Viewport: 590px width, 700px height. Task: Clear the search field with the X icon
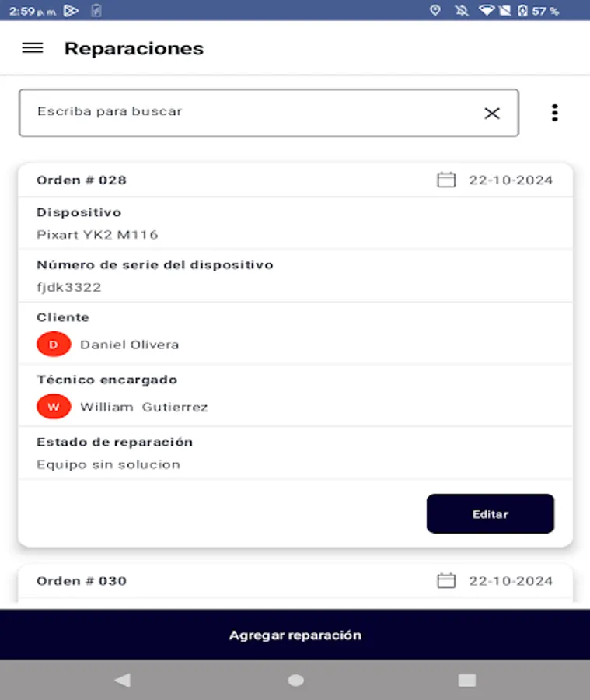tap(491, 113)
